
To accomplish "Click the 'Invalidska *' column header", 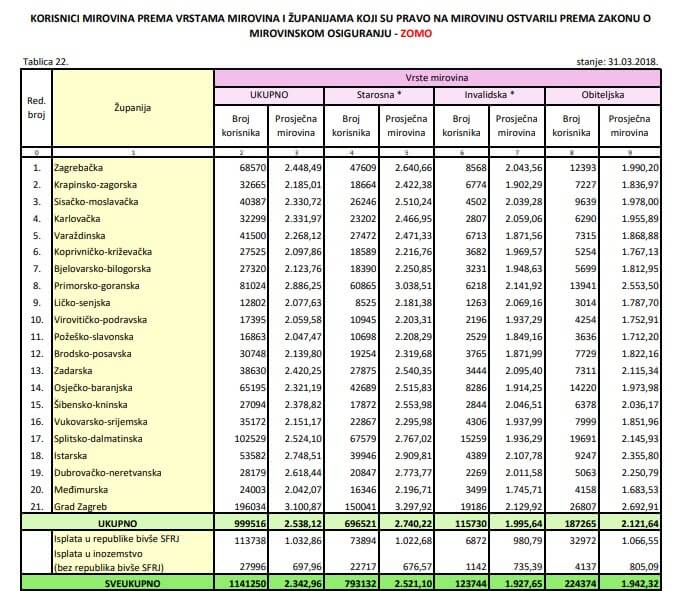I will (x=490, y=93).
